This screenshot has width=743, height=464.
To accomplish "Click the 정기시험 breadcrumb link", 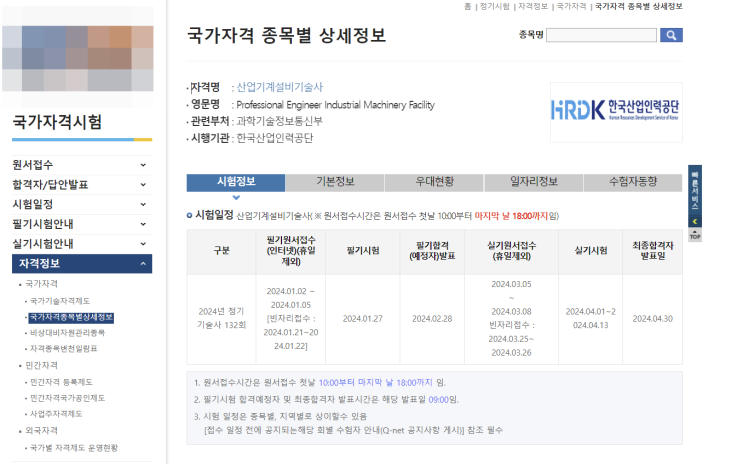I will (494, 6).
